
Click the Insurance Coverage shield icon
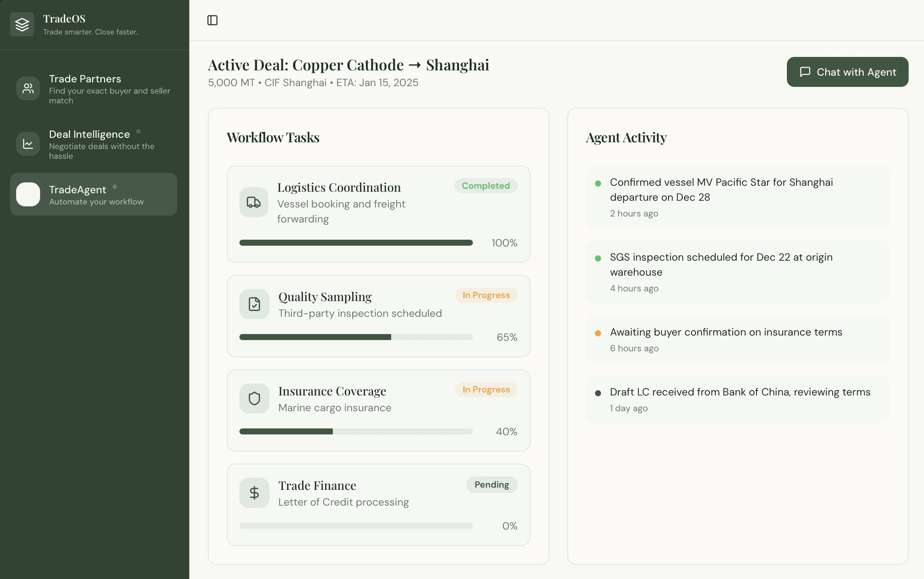pyautogui.click(x=254, y=398)
